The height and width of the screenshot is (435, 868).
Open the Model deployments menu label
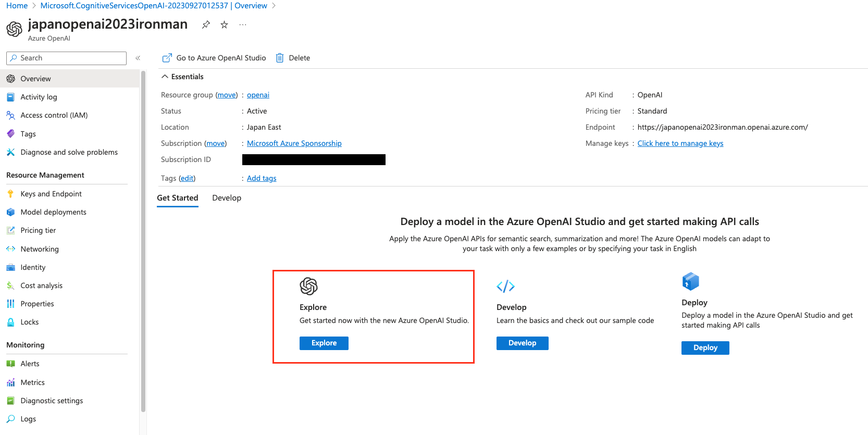tap(54, 212)
